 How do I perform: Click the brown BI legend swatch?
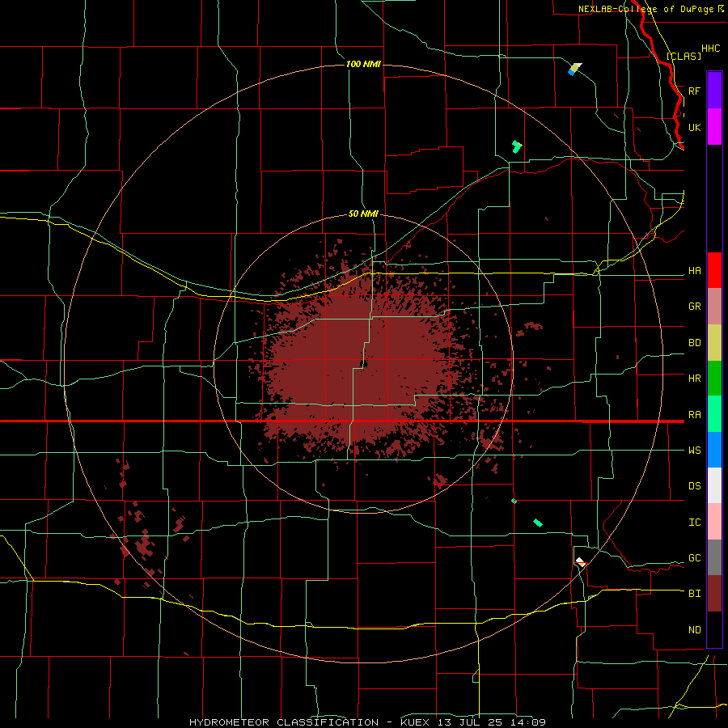714,594
